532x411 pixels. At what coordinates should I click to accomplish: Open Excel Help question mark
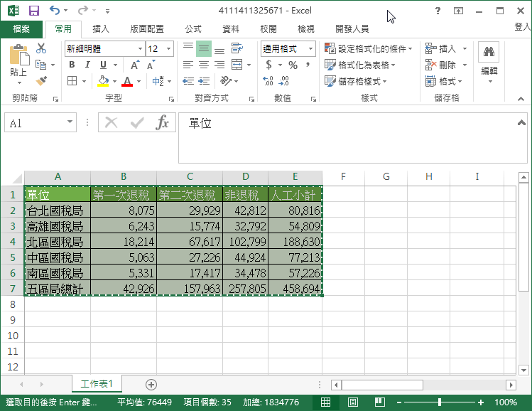pyautogui.click(x=438, y=11)
